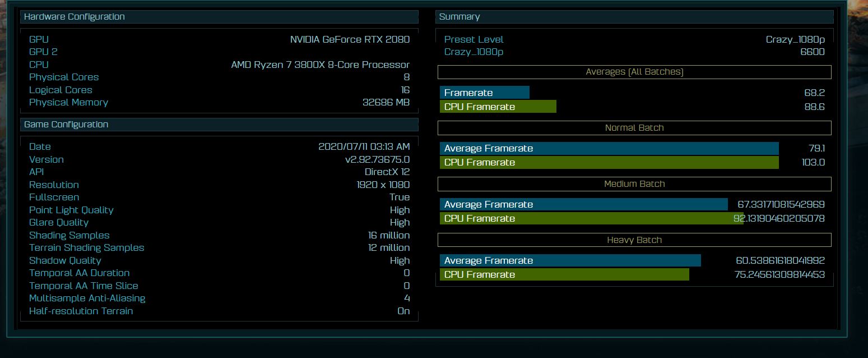The height and width of the screenshot is (358, 868).
Task: Click the Shadow Quality setting row label
Action: coord(65,261)
